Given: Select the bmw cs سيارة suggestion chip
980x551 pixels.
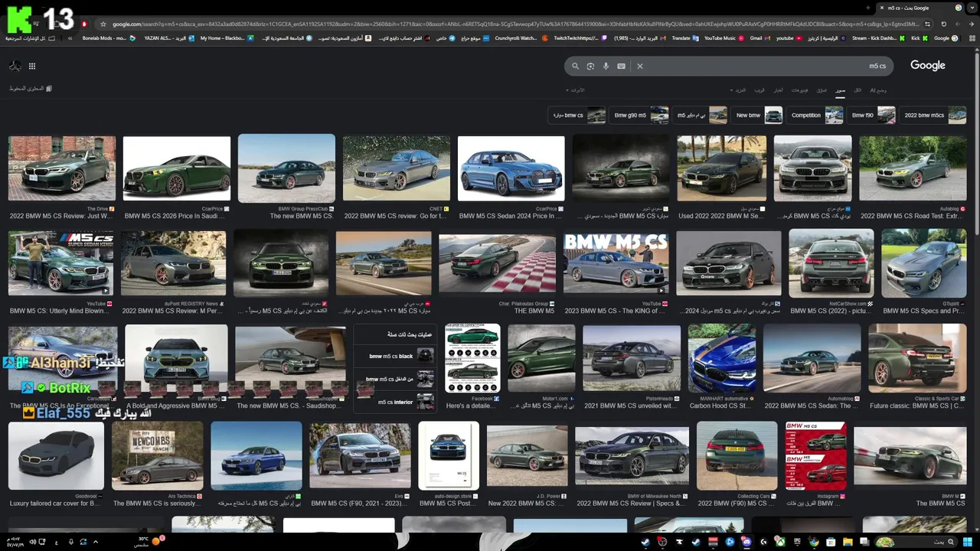Looking at the screenshot, I should point(578,116).
